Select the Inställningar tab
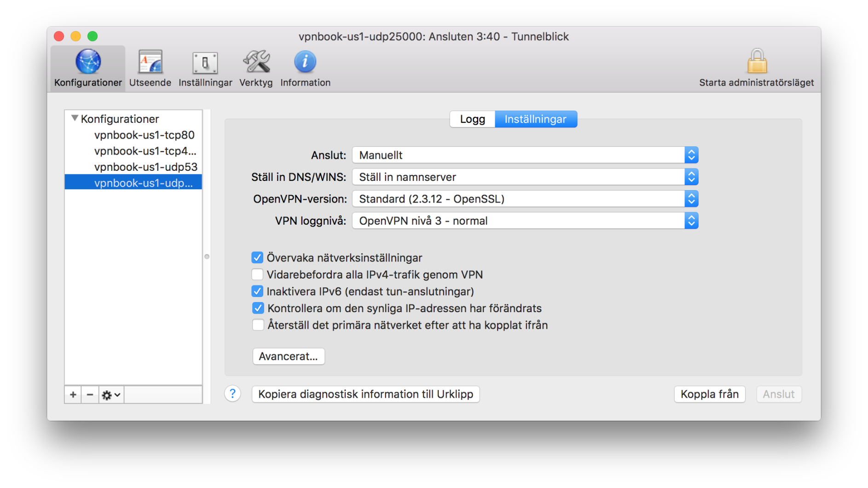 coord(535,119)
